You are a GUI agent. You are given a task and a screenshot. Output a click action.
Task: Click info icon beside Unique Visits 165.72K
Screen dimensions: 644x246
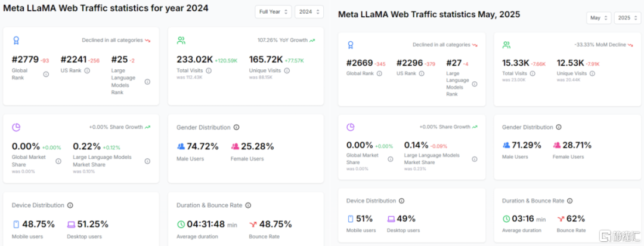(287, 71)
